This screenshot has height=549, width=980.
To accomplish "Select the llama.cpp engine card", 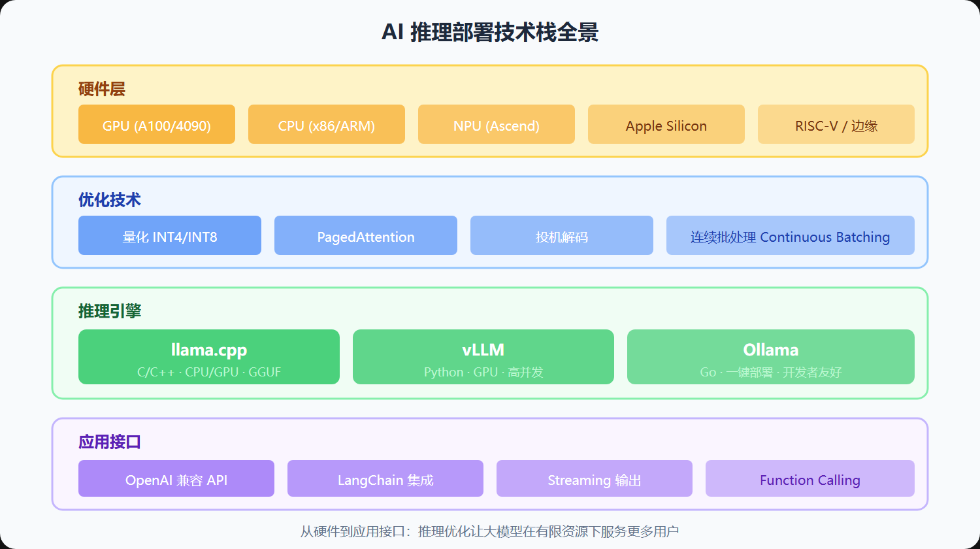I will point(209,357).
